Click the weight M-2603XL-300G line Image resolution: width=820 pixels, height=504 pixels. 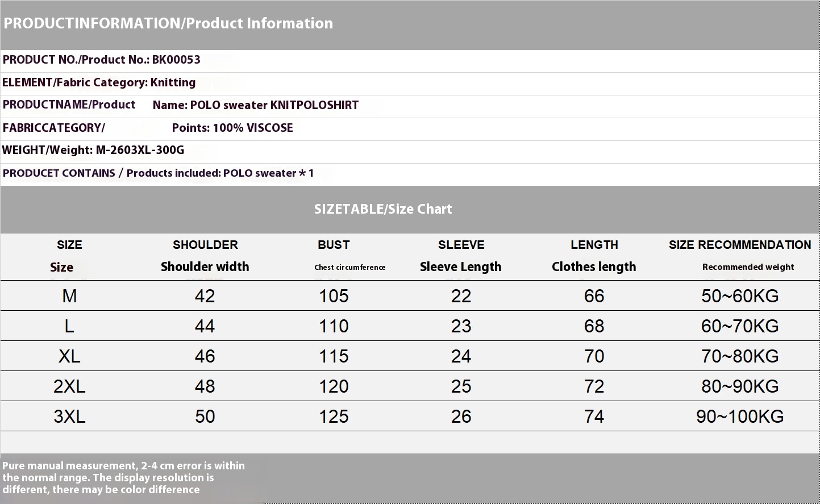(93, 151)
